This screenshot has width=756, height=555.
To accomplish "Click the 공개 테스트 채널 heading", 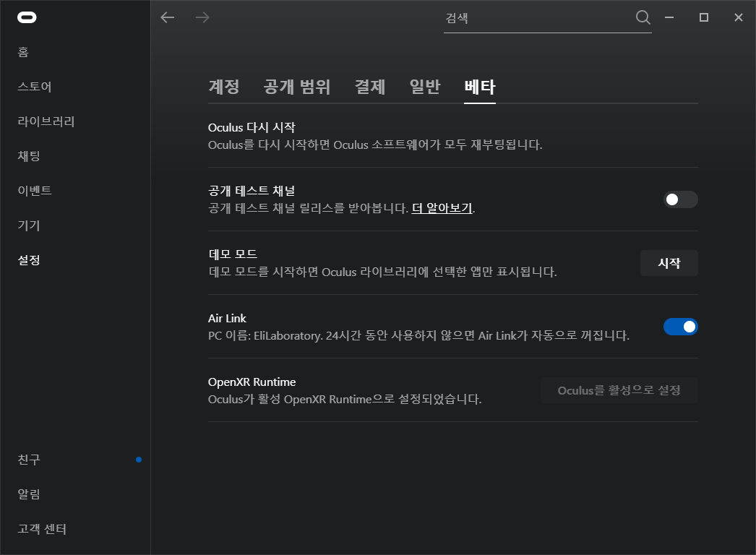I will tap(252, 191).
